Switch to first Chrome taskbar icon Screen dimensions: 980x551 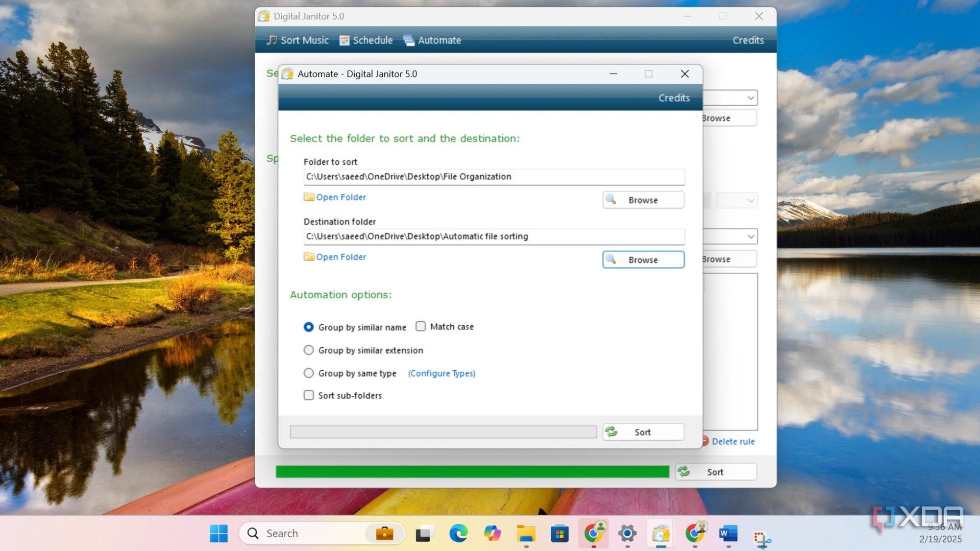(x=594, y=533)
